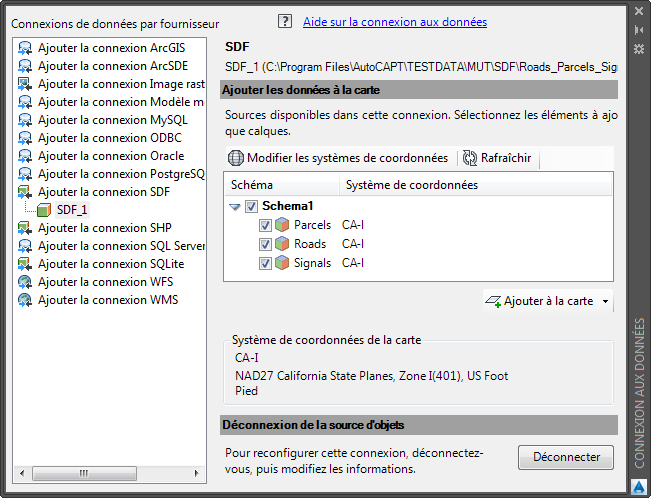Click Modifier les systèmes de coordonnées
Viewport: 651px width, 498px height.
[337, 158]
